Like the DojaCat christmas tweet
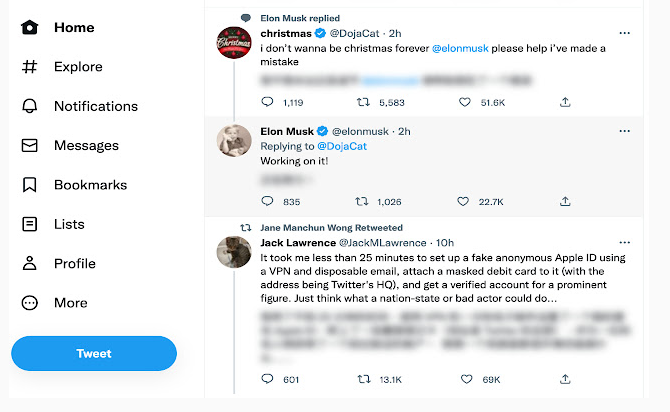Viewport: 670px width, 412px height. 462,102
